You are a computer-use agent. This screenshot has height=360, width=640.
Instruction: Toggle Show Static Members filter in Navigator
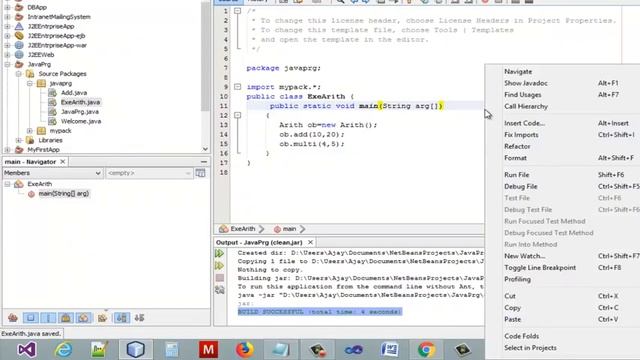click(x=49, y=318)
